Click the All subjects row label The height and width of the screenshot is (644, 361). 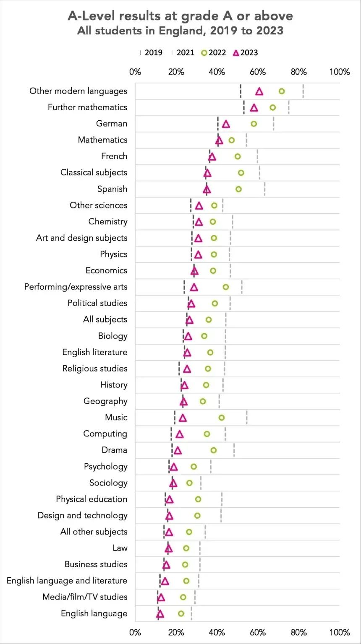[x=105, y=319]
